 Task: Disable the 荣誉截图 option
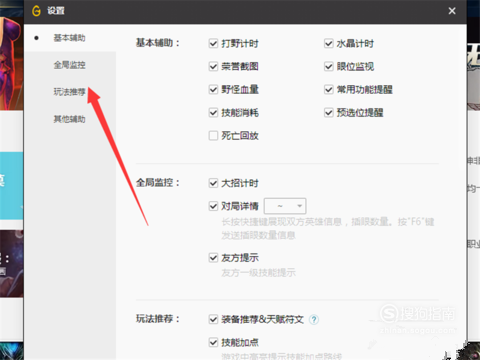pos(213,66)
